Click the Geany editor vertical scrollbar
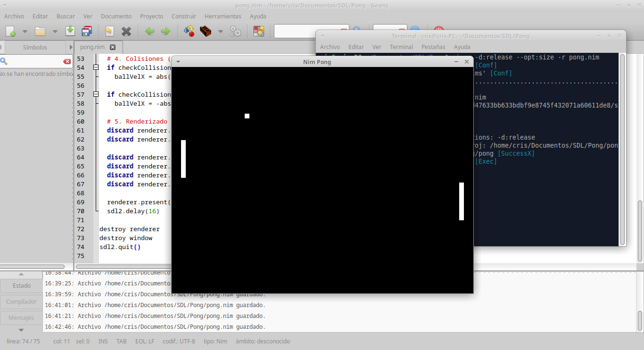Image resolution: width=644 pixels, height=350 pixels. (x=640, y=231)
